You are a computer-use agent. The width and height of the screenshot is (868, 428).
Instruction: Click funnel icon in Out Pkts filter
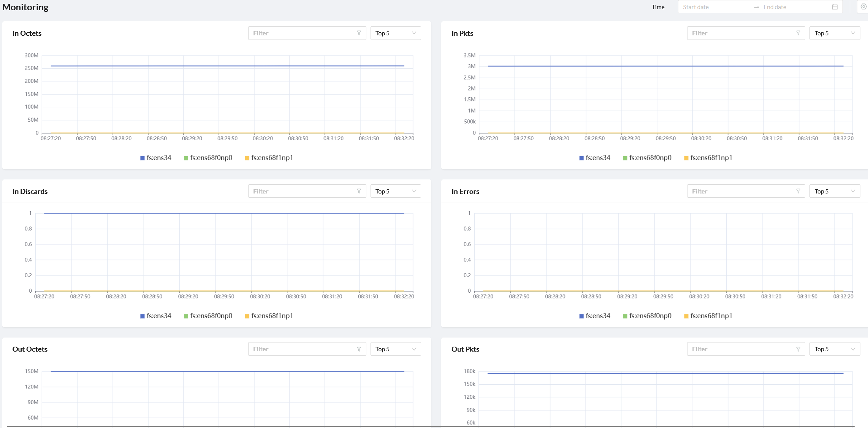798,349
